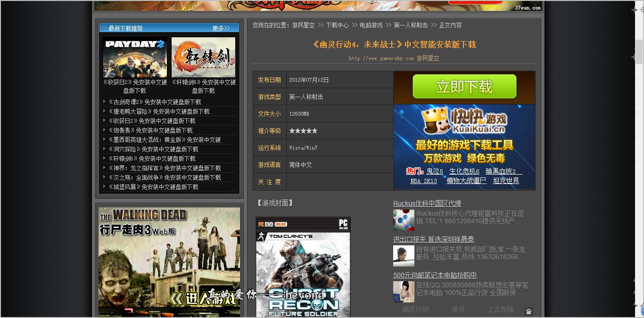This screenshot has height=318, width=644.
Task: Click the PAYDAY 2 cover thumbnail
Action: tap(135, 57)
